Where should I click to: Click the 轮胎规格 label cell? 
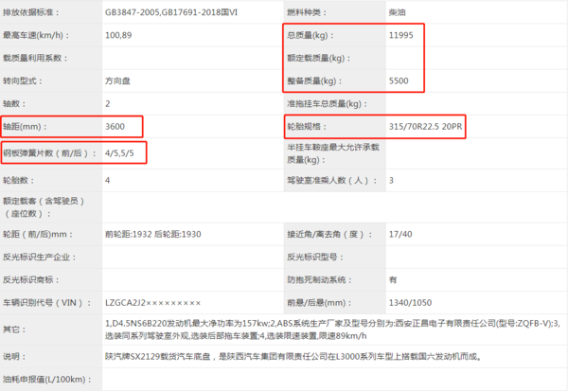tap(307, 126)
